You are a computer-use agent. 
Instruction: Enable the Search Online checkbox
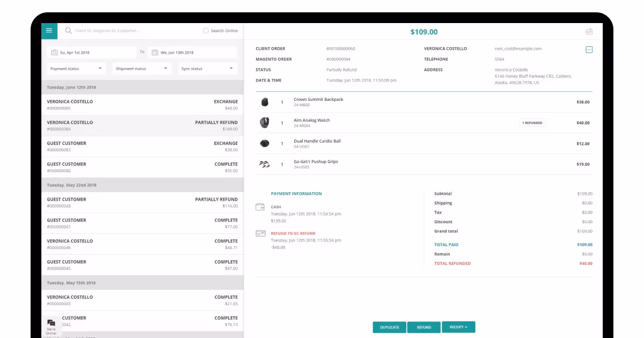[x=206, y=31]
